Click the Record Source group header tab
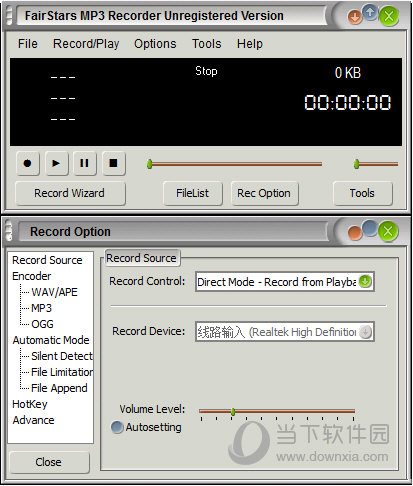Viewport: 413px width, 486px height. coord(142,258)
